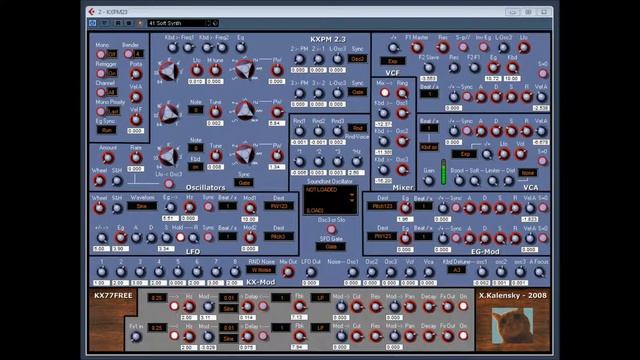This screenshot has width=640, height=360.
Task: Click the Porta knob
Action: 136,74
